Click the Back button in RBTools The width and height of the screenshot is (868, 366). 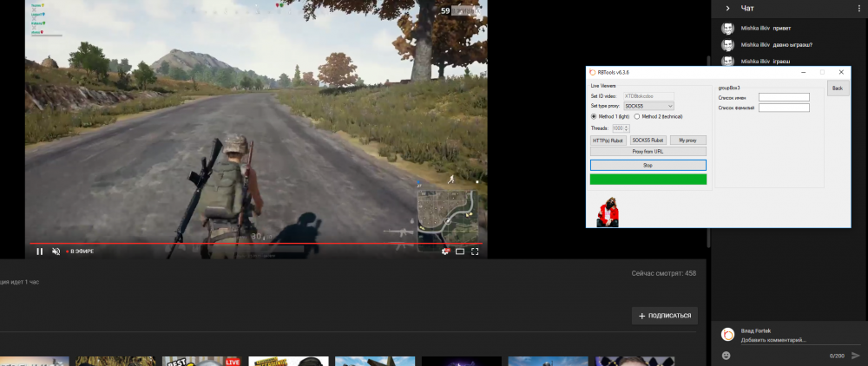click(x=838, y=88)
